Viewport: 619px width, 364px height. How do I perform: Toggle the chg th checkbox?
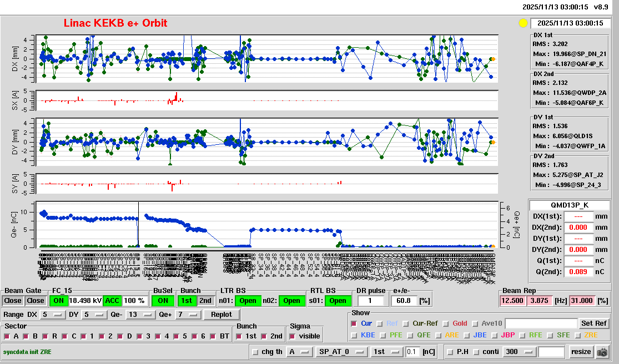(x=255, y=352)
